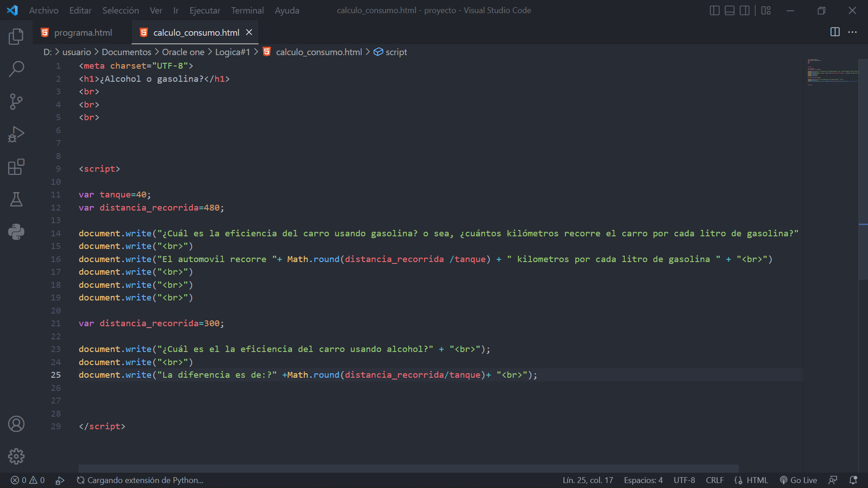Change indentation via Espacios: 4
Screen dimensions: 868x488
[643, 480]
